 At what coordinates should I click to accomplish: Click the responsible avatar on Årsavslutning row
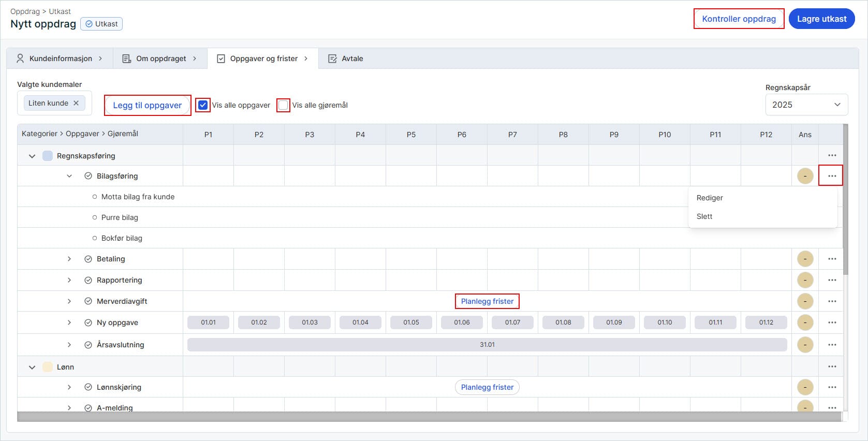[x=804, y=345]
